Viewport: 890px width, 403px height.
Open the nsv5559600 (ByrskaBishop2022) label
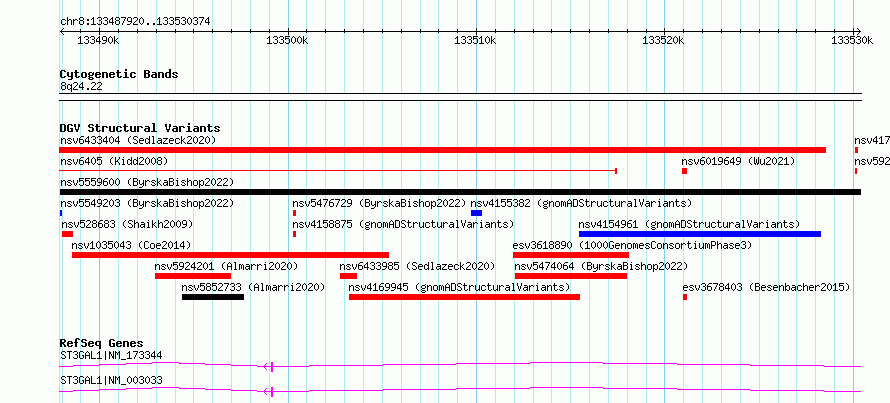[147, 182]
